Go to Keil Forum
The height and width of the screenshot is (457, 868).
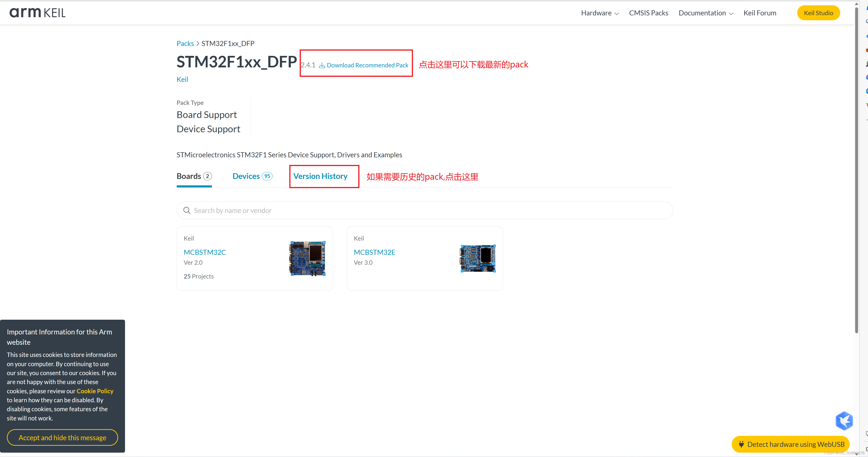click(760, 13)
